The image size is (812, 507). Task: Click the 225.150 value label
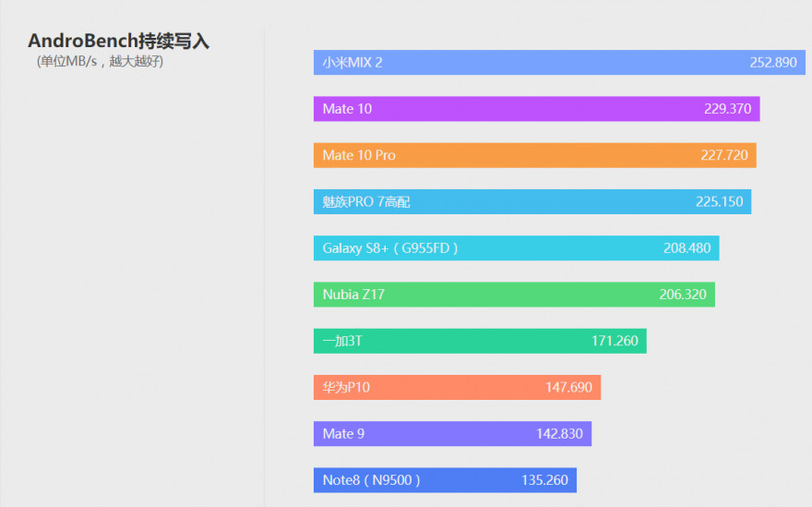click(x=720, y=201)
